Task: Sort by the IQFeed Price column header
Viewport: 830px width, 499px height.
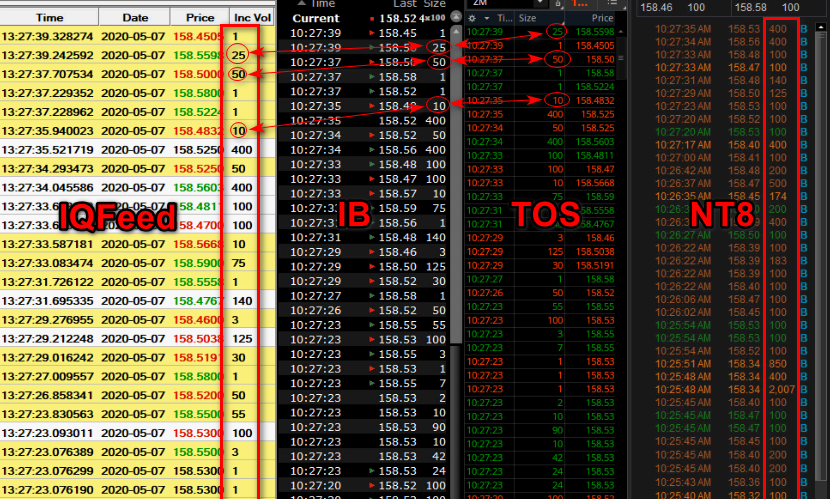Action: tap(200, 17)
